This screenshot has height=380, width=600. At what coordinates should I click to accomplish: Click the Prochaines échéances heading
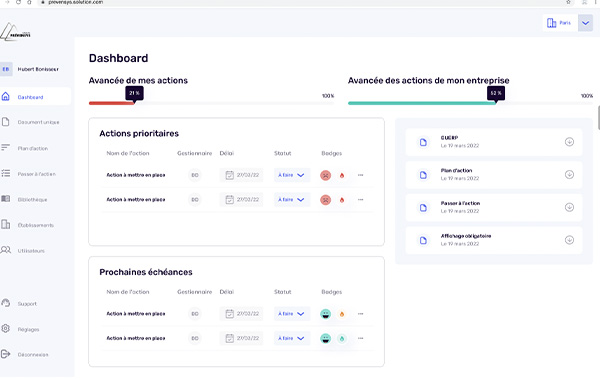click(146, 272)
